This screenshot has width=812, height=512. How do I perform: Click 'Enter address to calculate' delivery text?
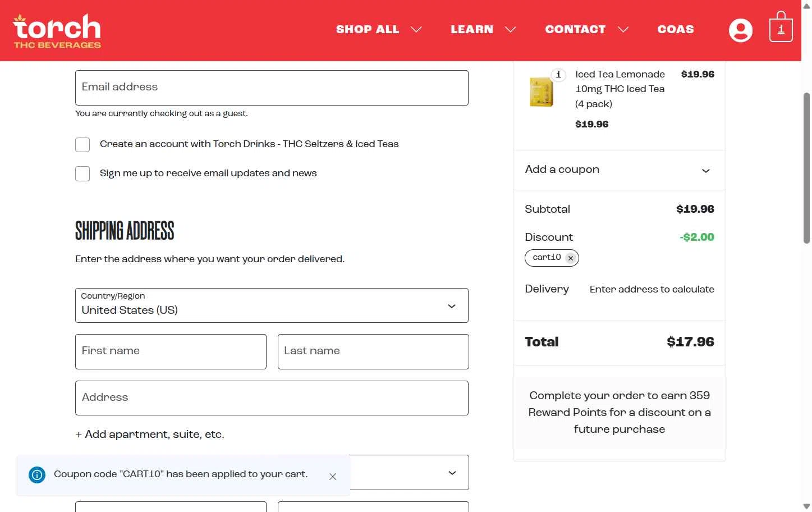652,290
